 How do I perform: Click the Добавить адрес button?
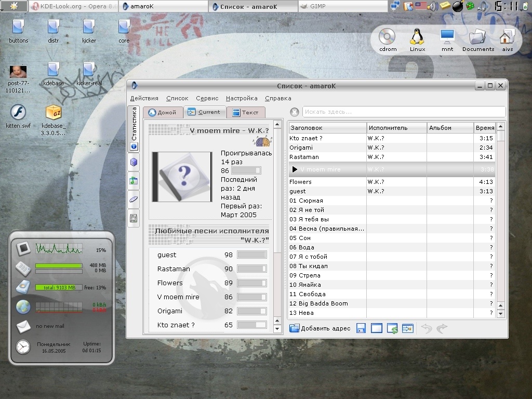coord(320,328)
